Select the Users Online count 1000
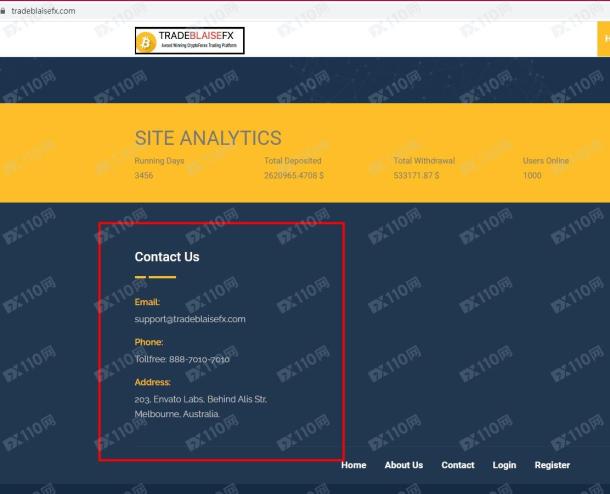The height and width of the screenshot is (494, 610). (532, 176)
